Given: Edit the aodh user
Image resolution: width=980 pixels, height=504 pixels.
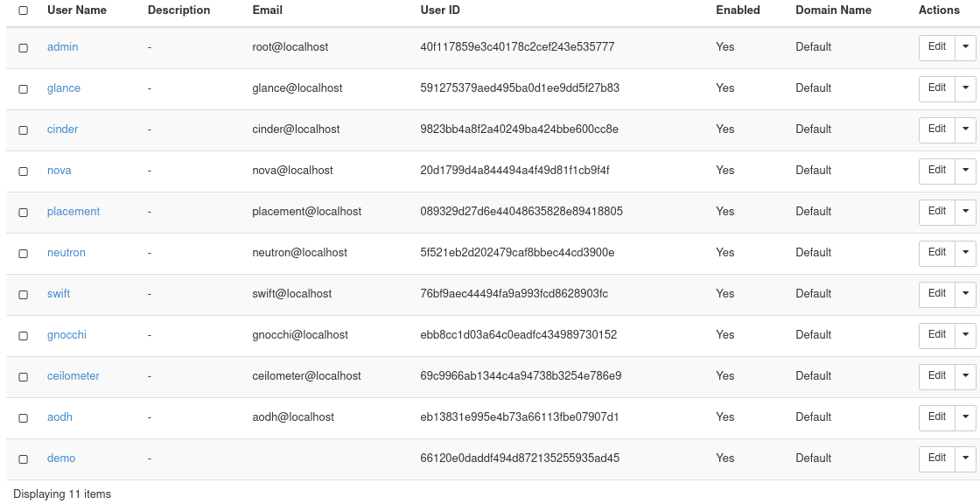Looking at the screenshot, I should tap(937, 417).
